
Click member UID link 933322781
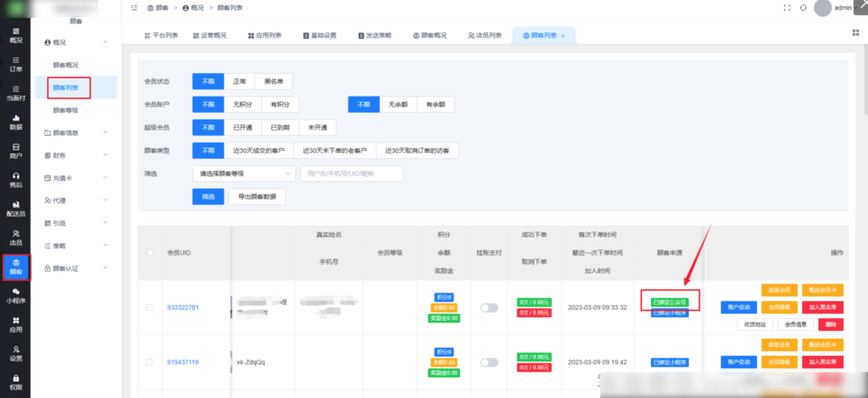(x=182, y=307)
